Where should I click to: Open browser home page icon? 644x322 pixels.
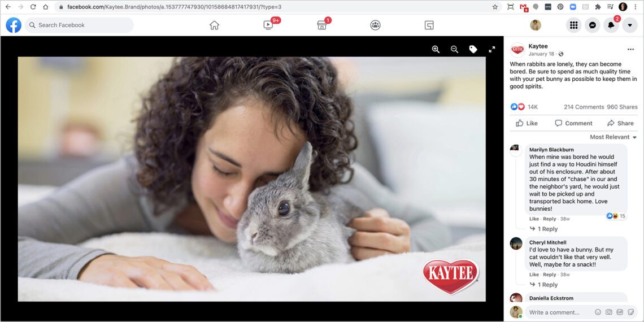(46, 7)
